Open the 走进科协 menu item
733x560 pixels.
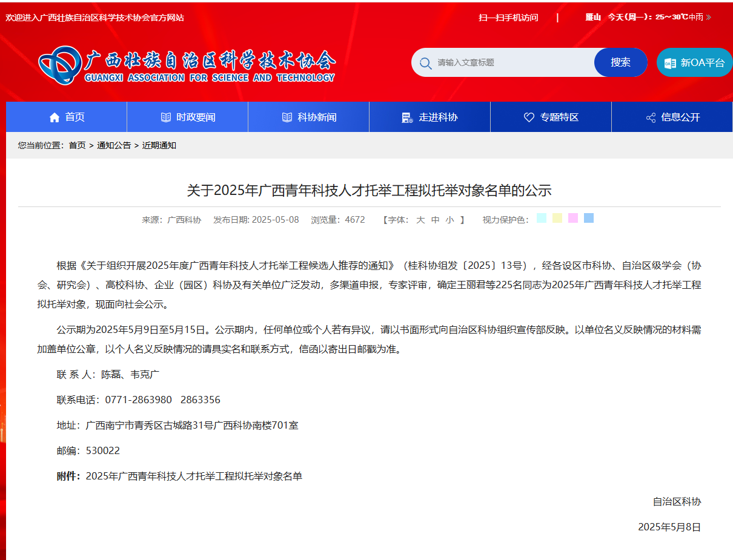(430, 117)
